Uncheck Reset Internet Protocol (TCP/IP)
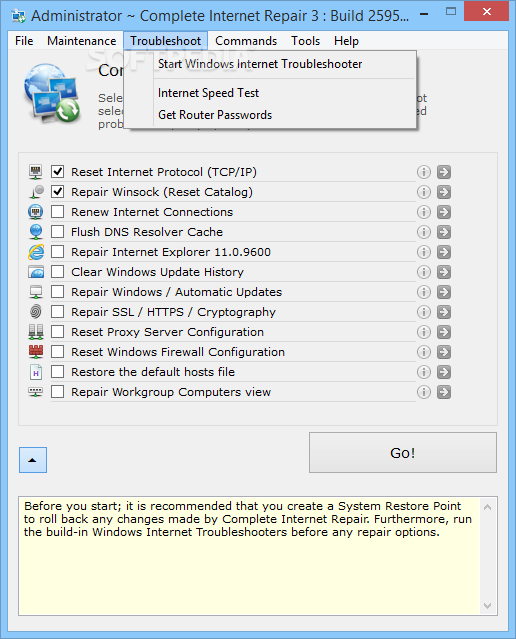 (x=57, y=172)
